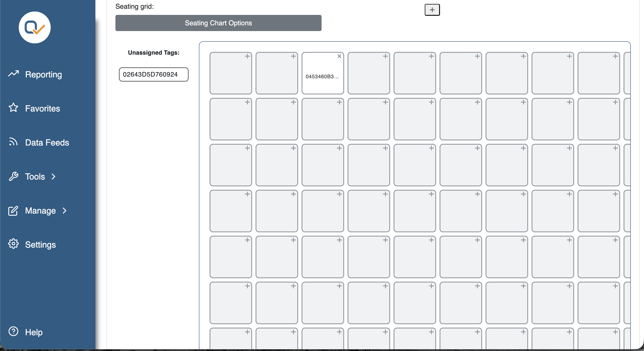The height and width of the screenshot is (351, 644).
Task: Expand the Tools submenu chevron
Action: (53, 177)
